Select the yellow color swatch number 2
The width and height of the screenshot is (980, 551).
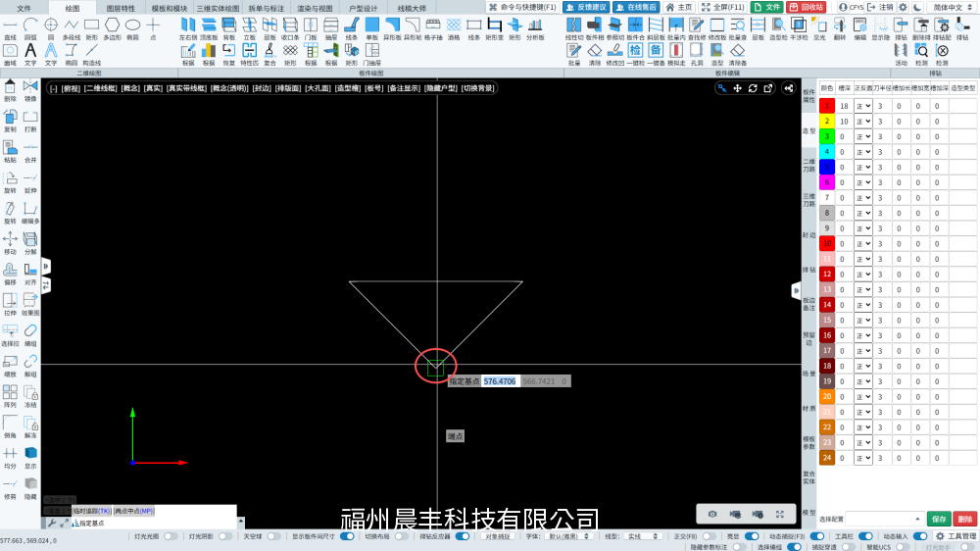pos(827,122)
